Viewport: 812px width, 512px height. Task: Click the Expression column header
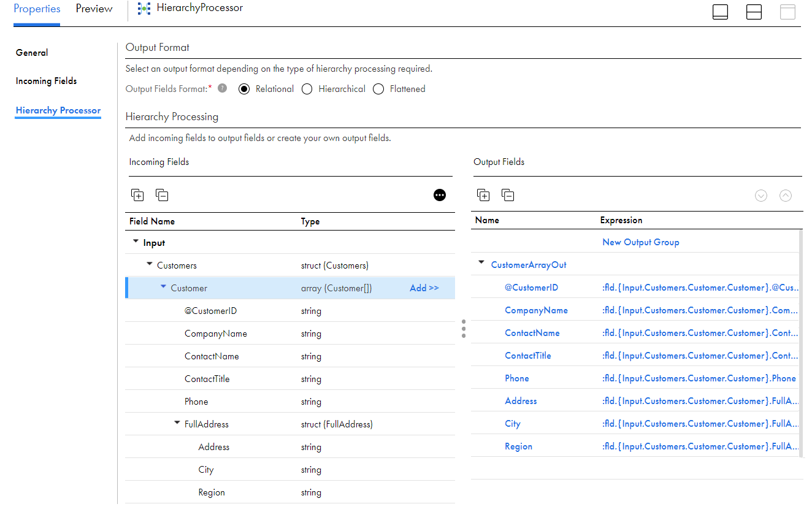pyautogui.click(x=621, y=220)
